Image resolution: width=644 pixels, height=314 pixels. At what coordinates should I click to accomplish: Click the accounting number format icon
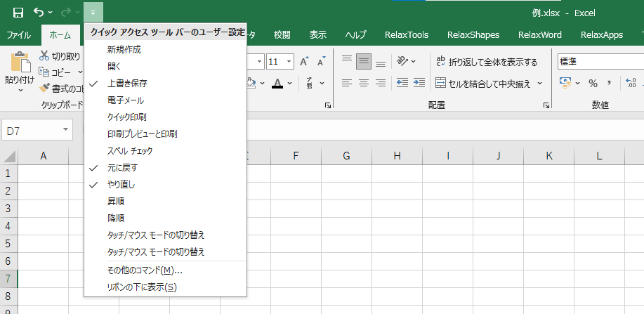[x=566, y=84]
